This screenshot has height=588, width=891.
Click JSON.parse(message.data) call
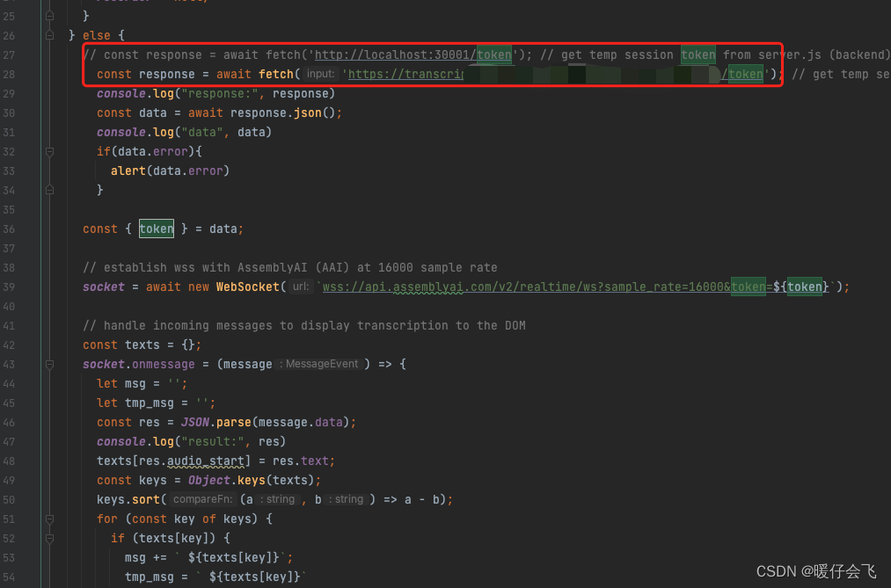pyautogui.click(x=267, y=423)
